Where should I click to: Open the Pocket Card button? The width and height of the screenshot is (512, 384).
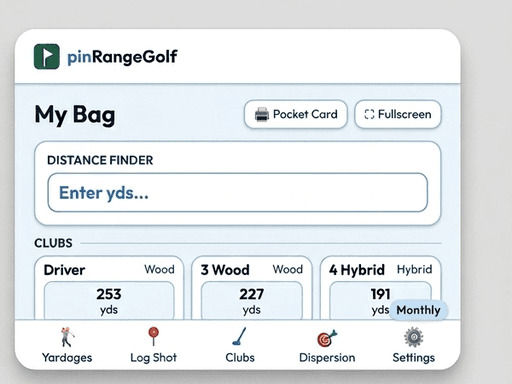tap(296, 114)
